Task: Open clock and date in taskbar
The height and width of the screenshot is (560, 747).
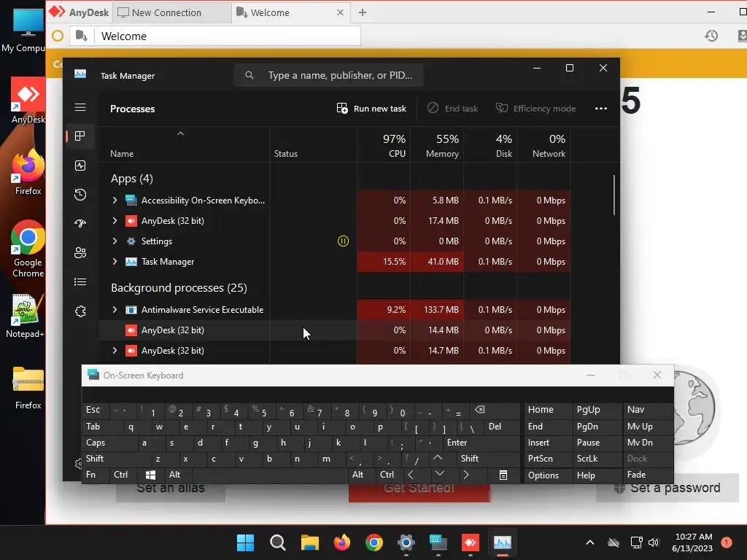Action: [692, 542]
